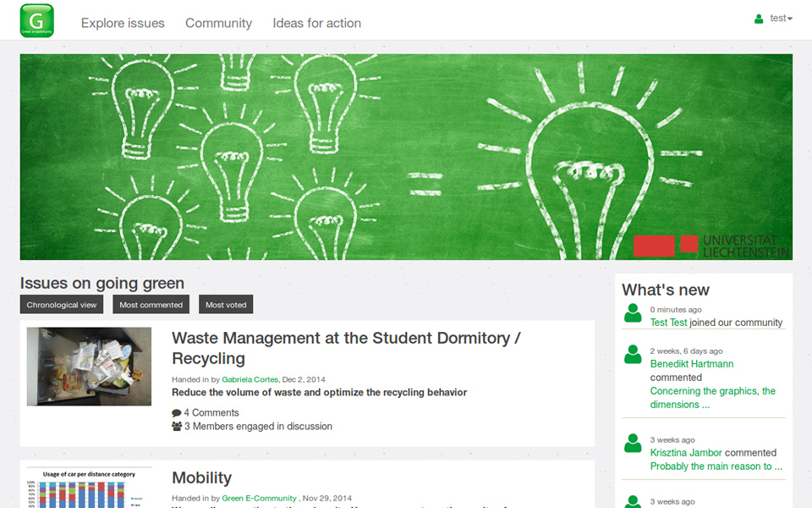Switch to Chronological view
The height and width of the screenshot is (508, 812).
click(62, 305)
